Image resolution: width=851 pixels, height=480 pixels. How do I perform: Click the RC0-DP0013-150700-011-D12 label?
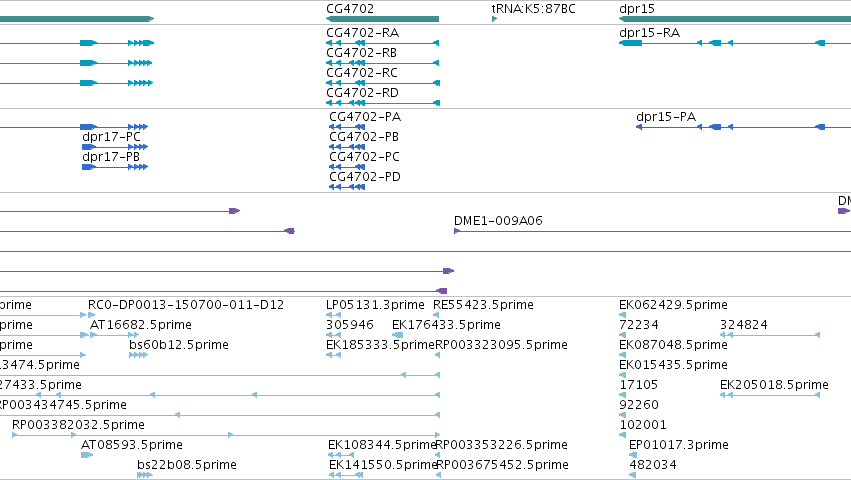click(186, 305)
